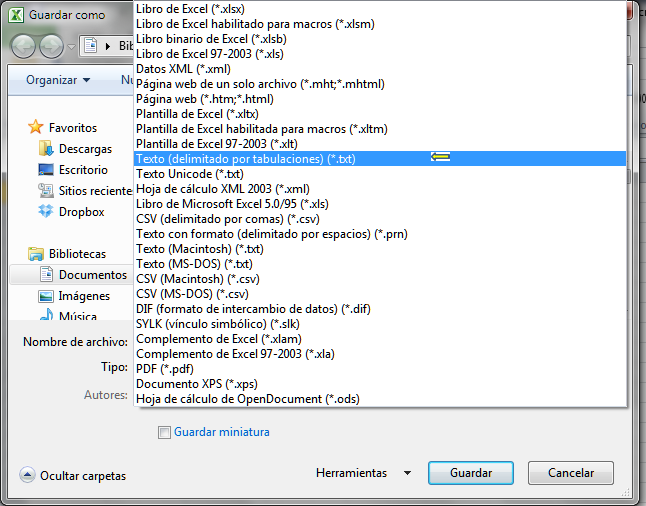Select the Escritorio desktop icon
The image size is (646, 506).
click(46, 170)
